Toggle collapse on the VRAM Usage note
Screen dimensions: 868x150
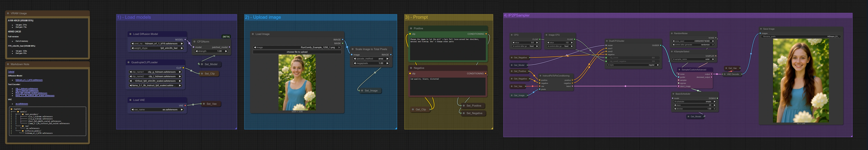(8, 14)
